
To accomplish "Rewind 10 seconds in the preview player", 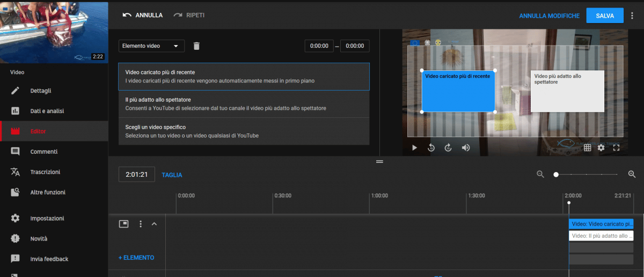I will pos(431,148).
